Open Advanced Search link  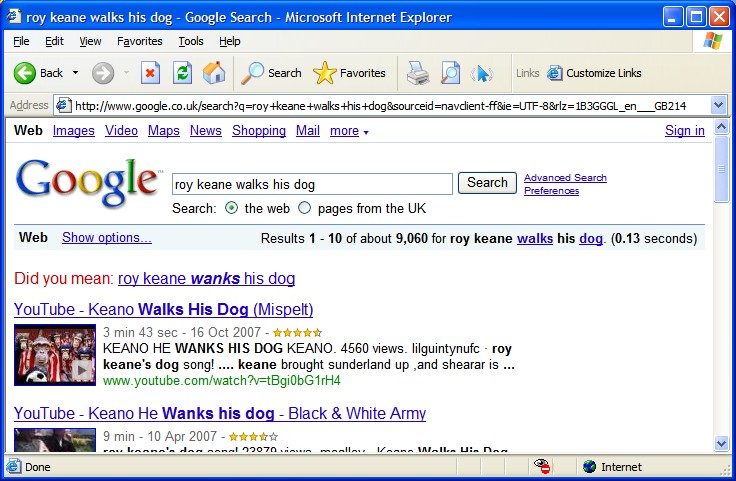point(565,177)
